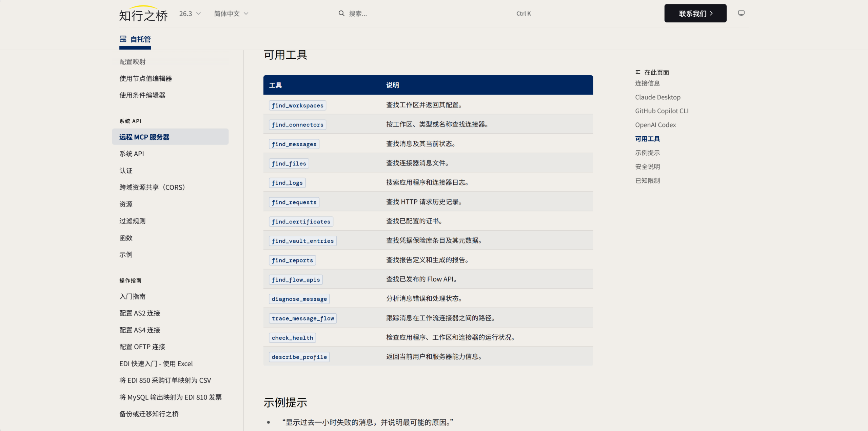Viewport: 868px width, 431px height.
Task: Jump to Claude Desktop section
Action: point(658,97)
